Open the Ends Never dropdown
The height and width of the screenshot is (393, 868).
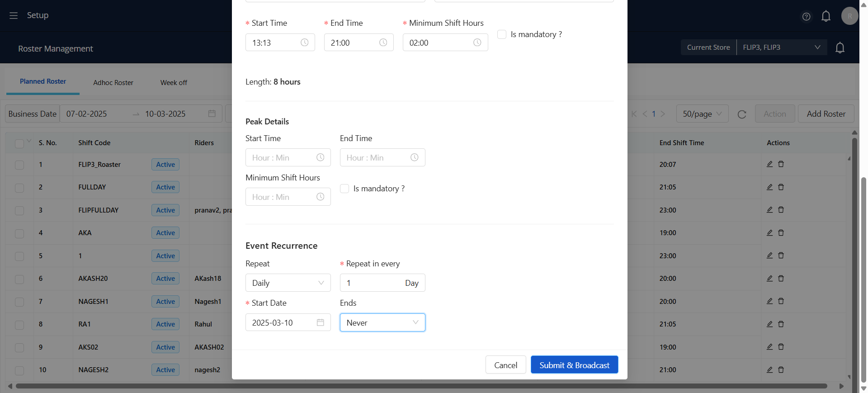tap(382, 322)
